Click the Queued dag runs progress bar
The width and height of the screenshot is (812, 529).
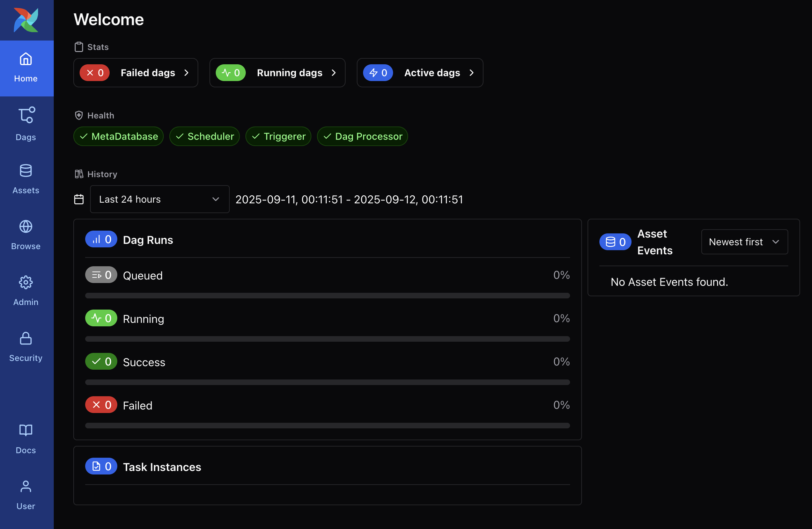(327, 296)
